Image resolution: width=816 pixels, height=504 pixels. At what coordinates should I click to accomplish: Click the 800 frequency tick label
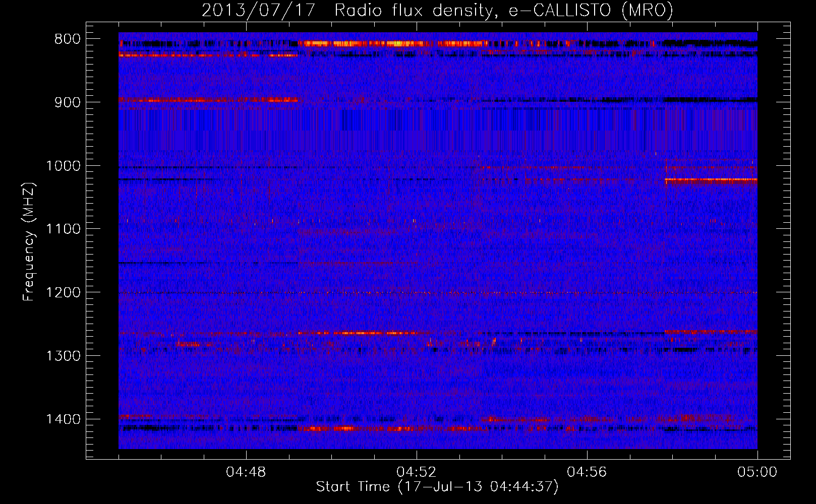click(x=68, y=39)
